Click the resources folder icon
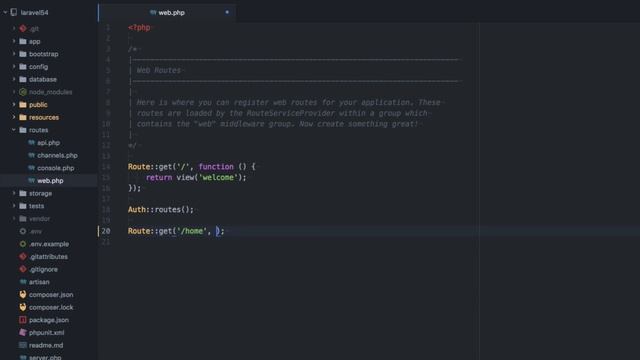Screen dimensions: 640x360 point(23,117)
